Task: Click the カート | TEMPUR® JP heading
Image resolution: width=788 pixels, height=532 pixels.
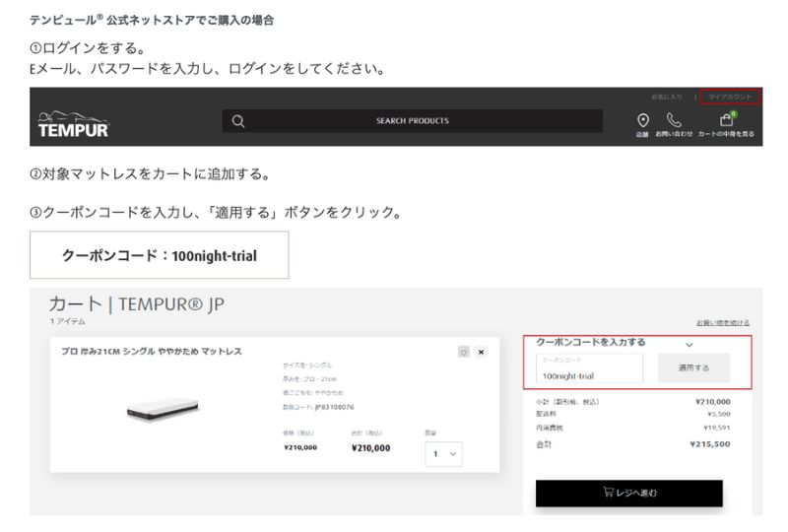Action: point(137,304)
